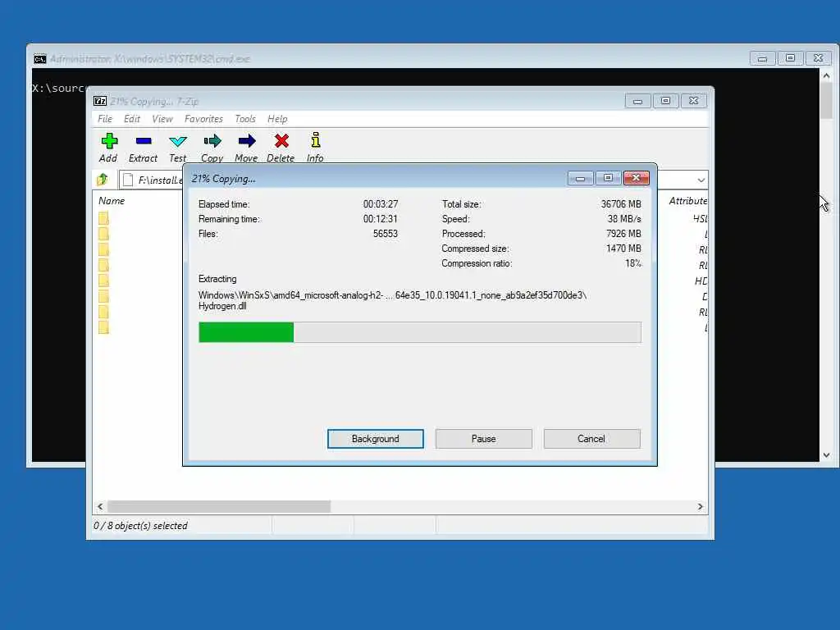Click the Processed value 7926 MB
This screenshot has height=630, width=840.
point(623,234)
